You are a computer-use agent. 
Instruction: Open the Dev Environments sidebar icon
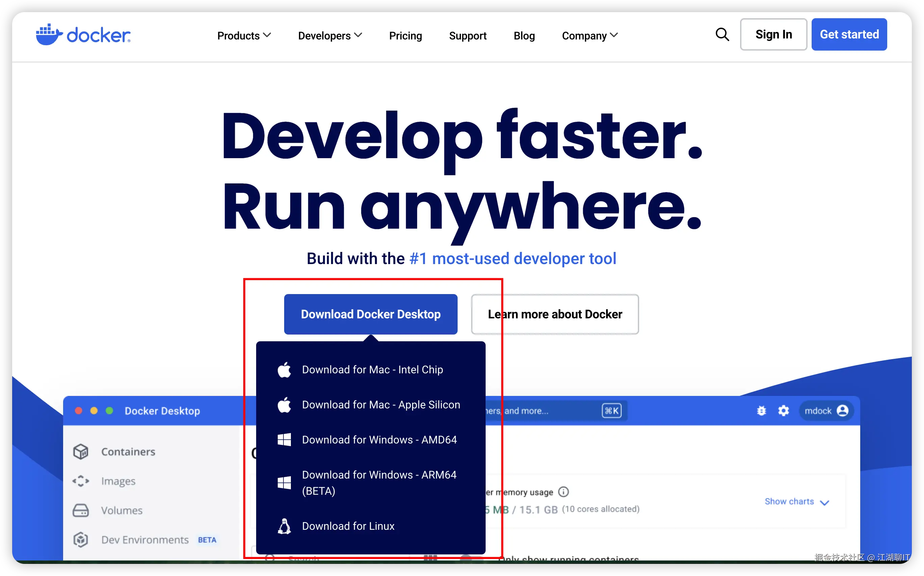coord(81,540)
